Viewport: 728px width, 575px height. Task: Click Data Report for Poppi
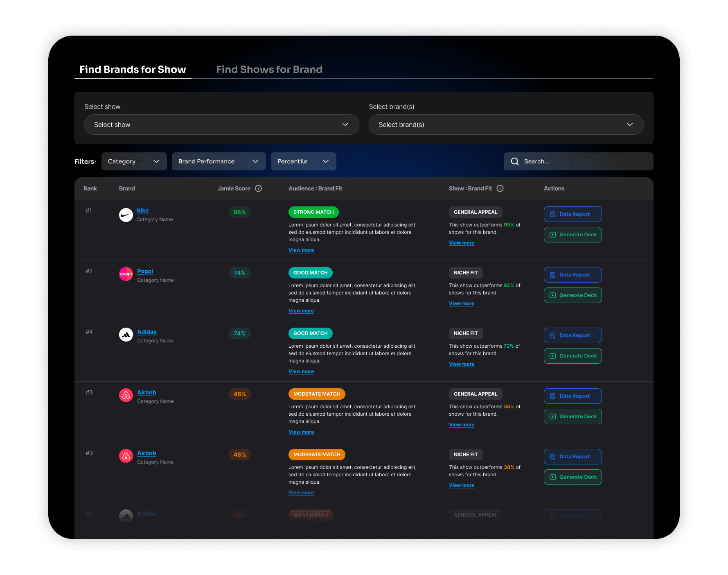coord(572,275)
